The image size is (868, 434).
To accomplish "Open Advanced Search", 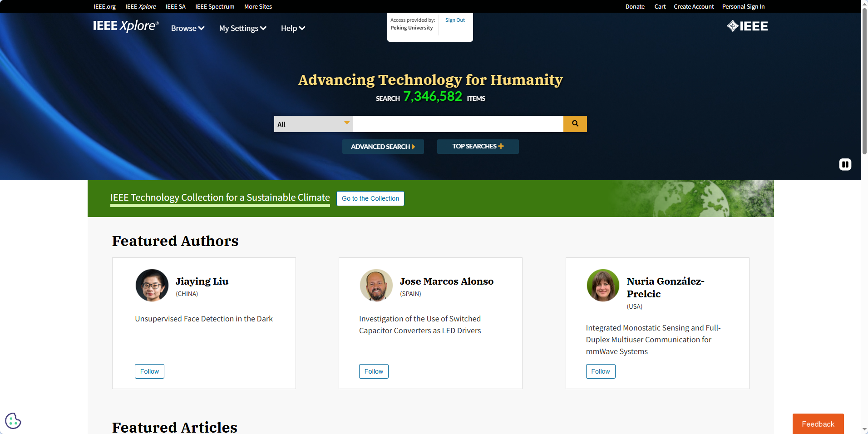I will (383, 147).
